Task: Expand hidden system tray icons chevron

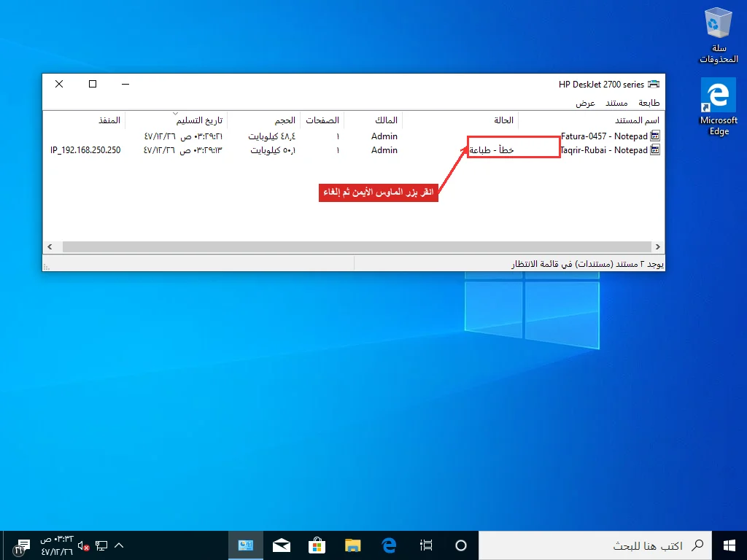Action: 119,545
